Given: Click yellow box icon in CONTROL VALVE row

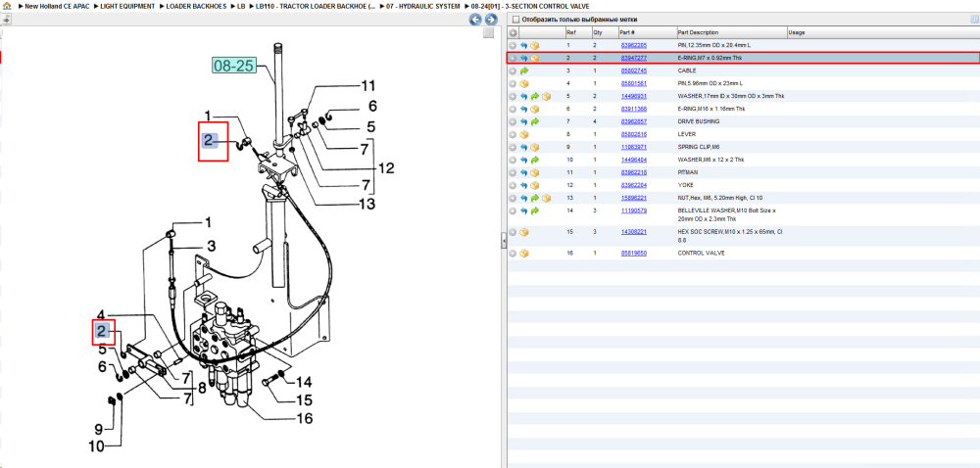Looking at the screenshot, I should click(x=523, y=254).
